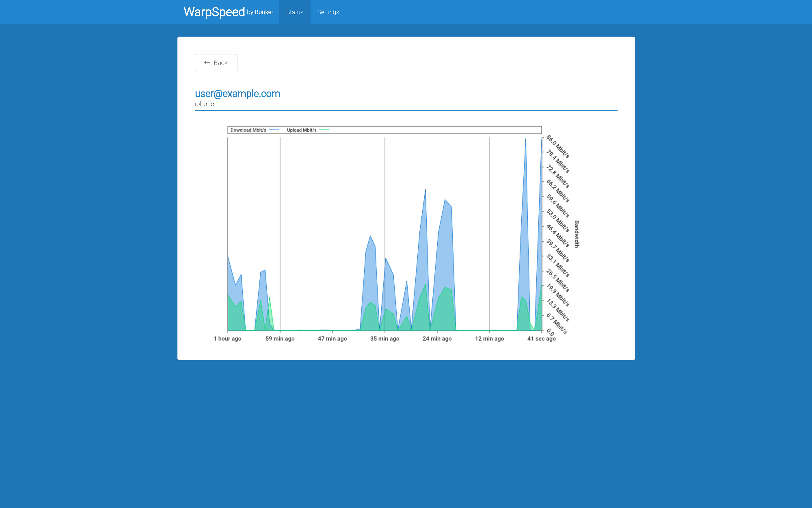Click the 59.6 Mbit/s axis label
The width and height of the screenshot is (812, 508).
pos(558,206)
